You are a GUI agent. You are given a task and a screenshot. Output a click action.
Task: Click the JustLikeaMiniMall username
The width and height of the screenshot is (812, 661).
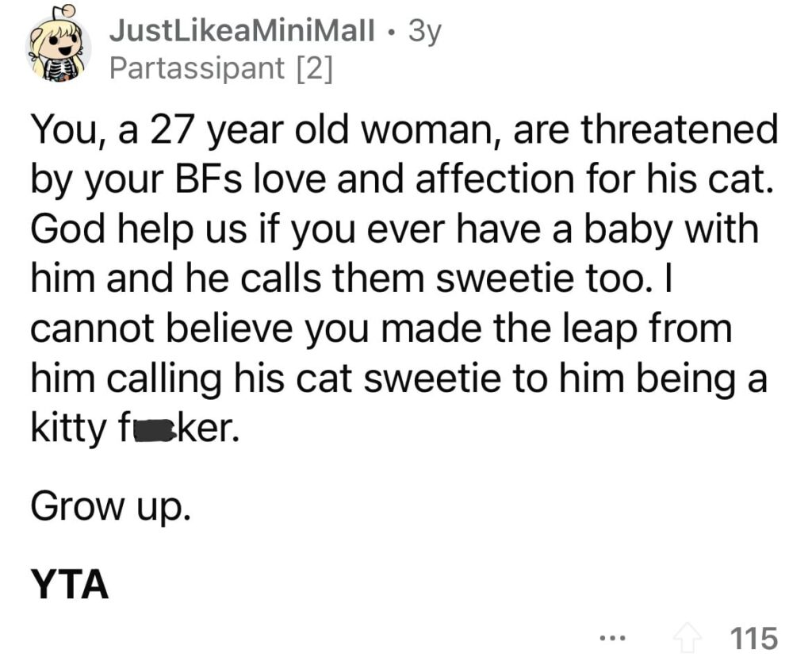243,33
